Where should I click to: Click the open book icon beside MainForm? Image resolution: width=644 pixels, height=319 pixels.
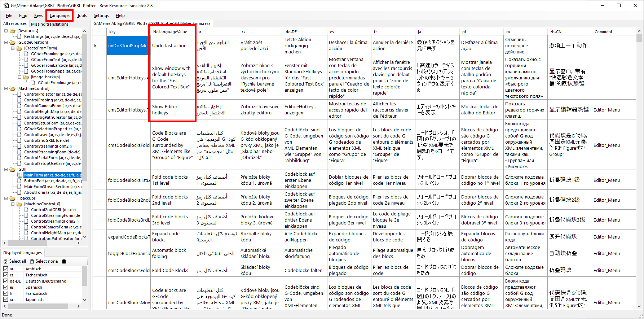click(20, 175)
